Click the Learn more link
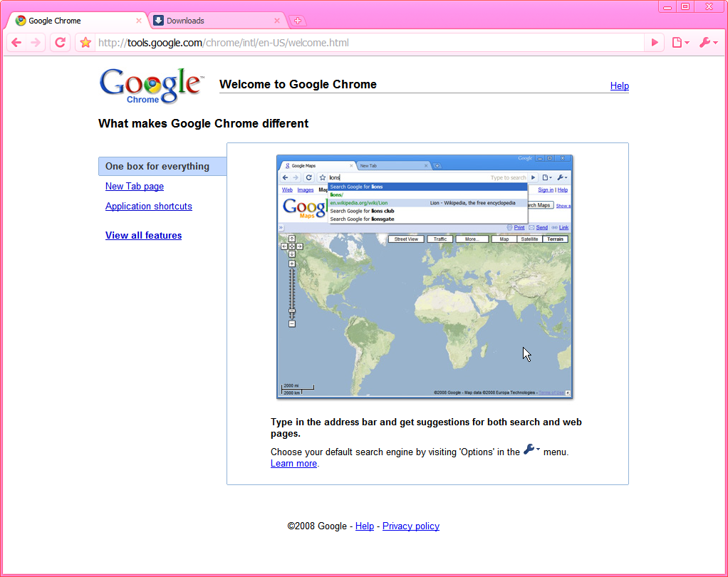Image resolution: width=728 pixels, height=577 pixels. click(x=294, y=463)
